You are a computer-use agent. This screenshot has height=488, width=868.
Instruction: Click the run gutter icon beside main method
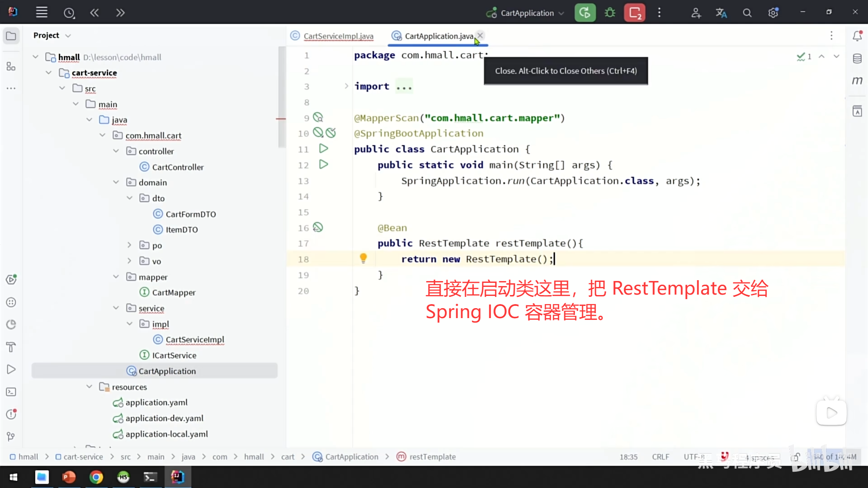[x=323, y=164]
